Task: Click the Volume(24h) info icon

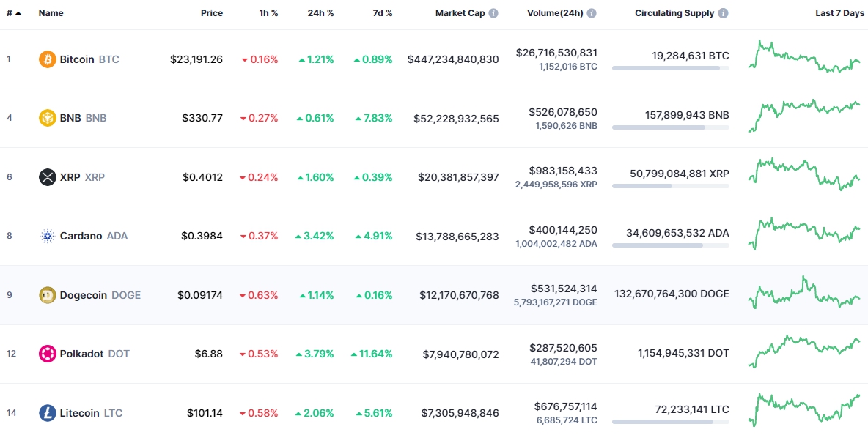Action: pos(592,13)
